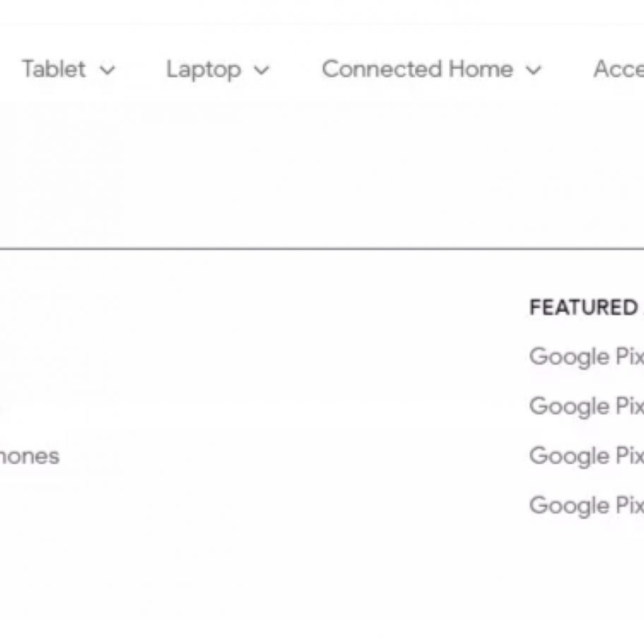Open the Connected Home menu label
The height and width of the screenshot is (644, 644).
click(417, 69)
